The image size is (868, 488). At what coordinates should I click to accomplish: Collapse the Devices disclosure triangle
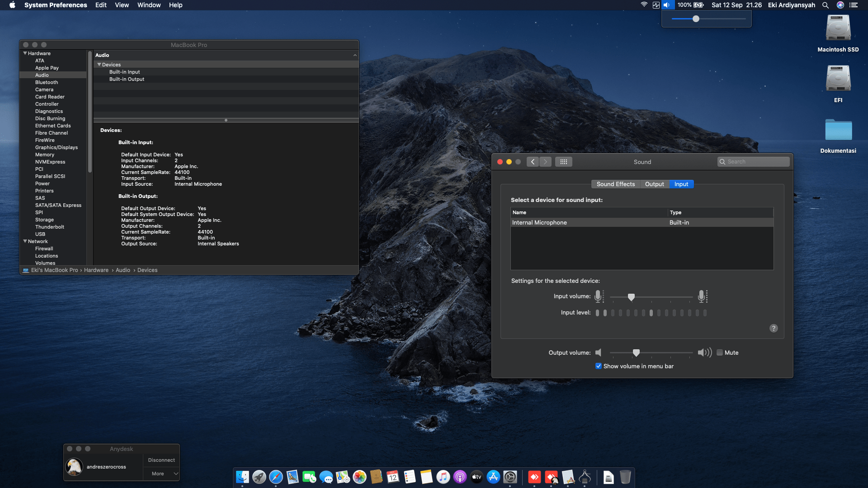tap(99, 65)
